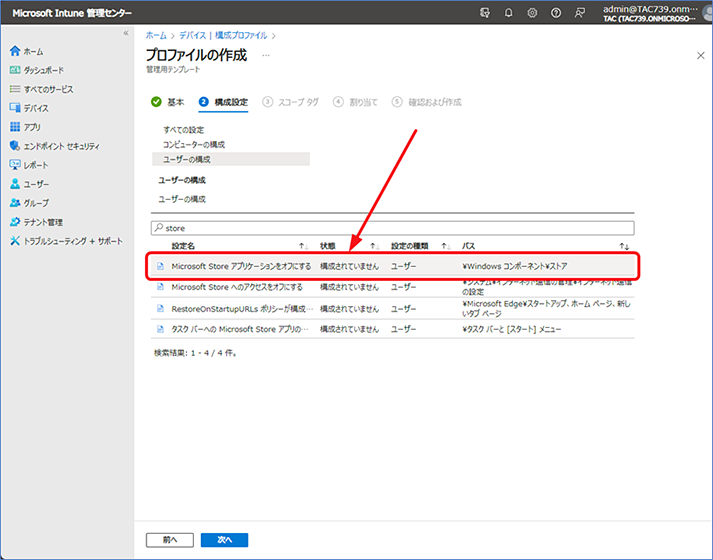713x560 pixels.
Task: Click document icon of Microsoft Store アプリケーション row
Action: click(x=160, y=266)
